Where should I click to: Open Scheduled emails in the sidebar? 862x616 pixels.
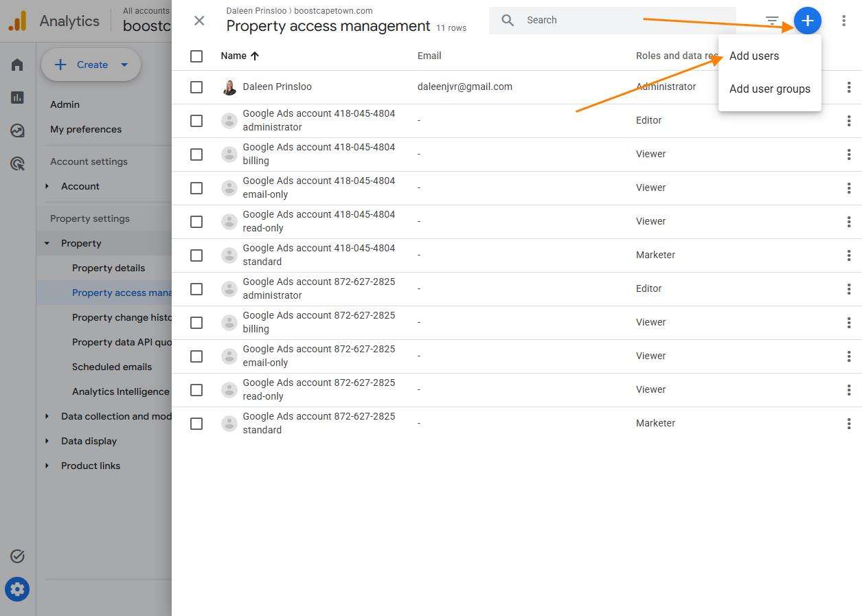(112, 367)
